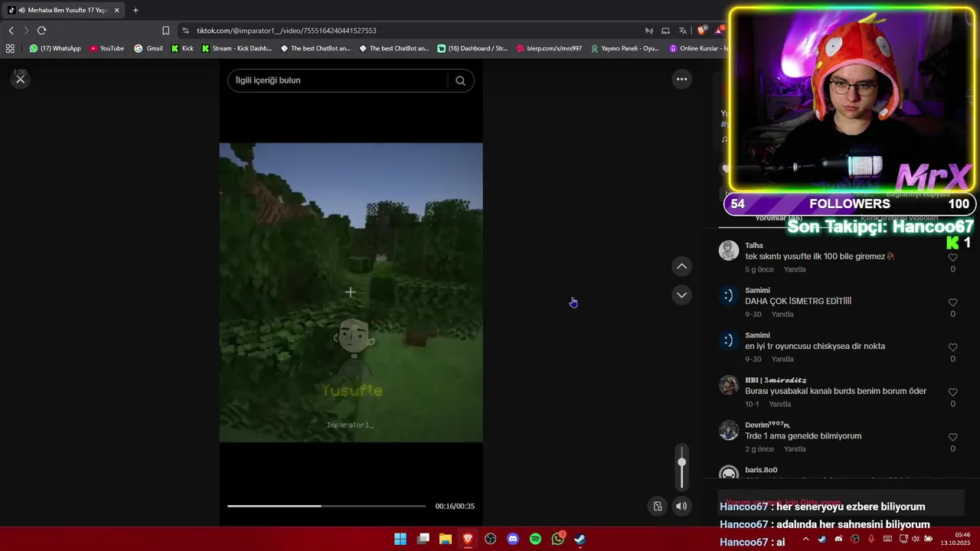Screen dimensions: 980x551
Task: Click the browser forward arrow
Action: point(26,31)
